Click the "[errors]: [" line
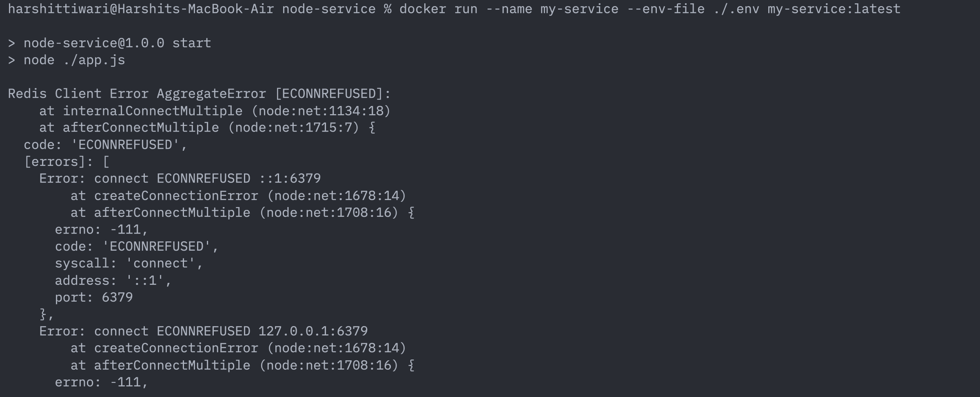The height and width of the screenshot is (397, 980). [67, 162]
